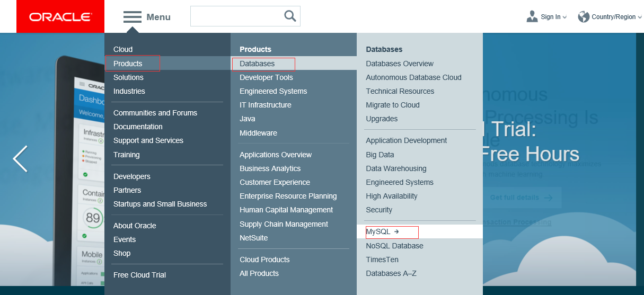Click in the search input field
Screen dimensions: 644x295
pos(236,16)
